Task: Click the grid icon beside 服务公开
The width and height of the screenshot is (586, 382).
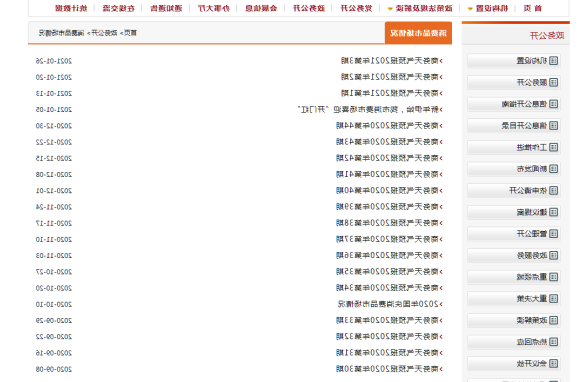Action: (553, 82)
